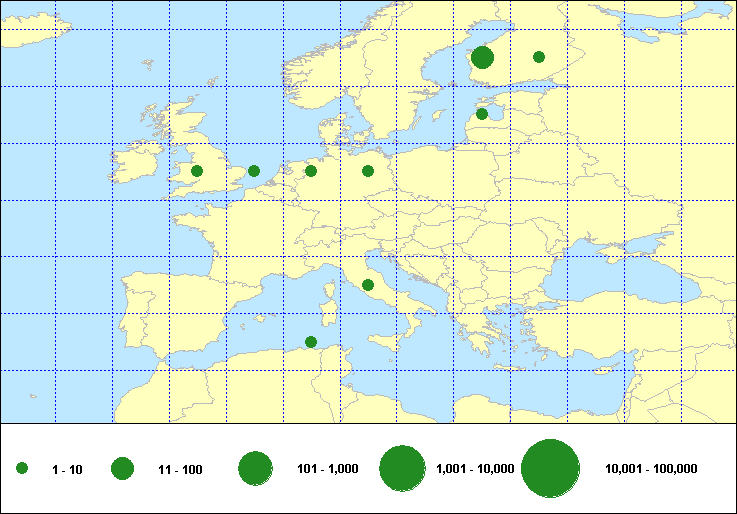The width and height of the screenshot is (737, 514).
Task: Click the marker on the North African coast
Action: 311,342
